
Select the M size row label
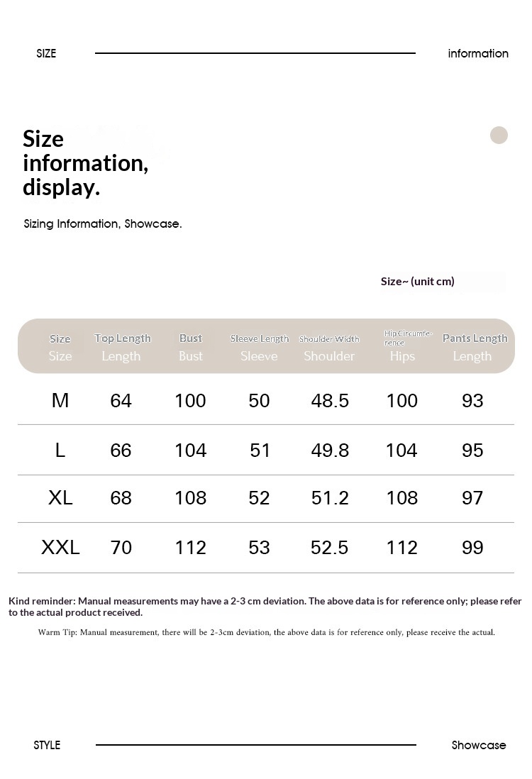(x=60, y=400)
